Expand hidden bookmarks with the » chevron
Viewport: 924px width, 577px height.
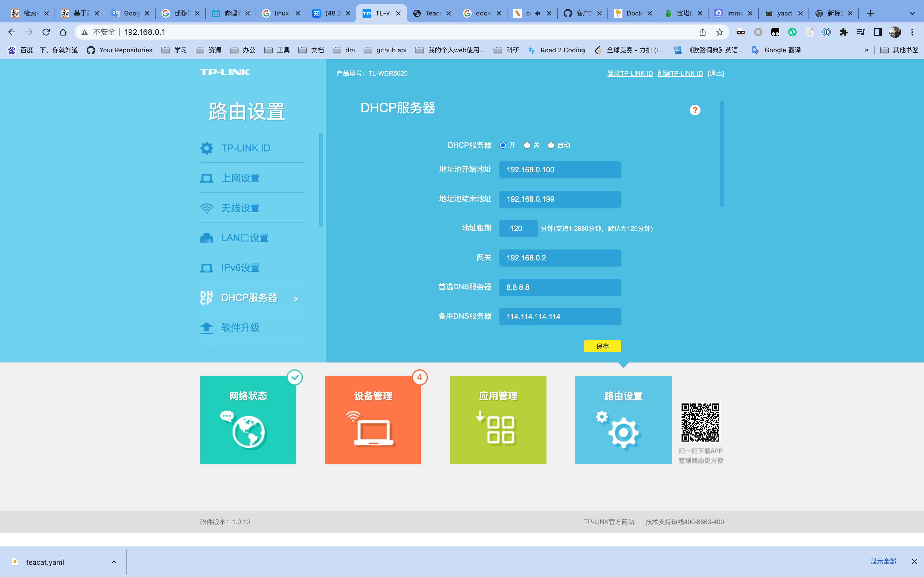tap(867, 50)
